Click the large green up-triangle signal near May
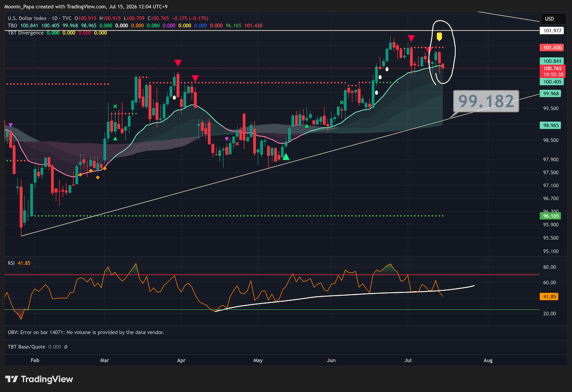 286,156
